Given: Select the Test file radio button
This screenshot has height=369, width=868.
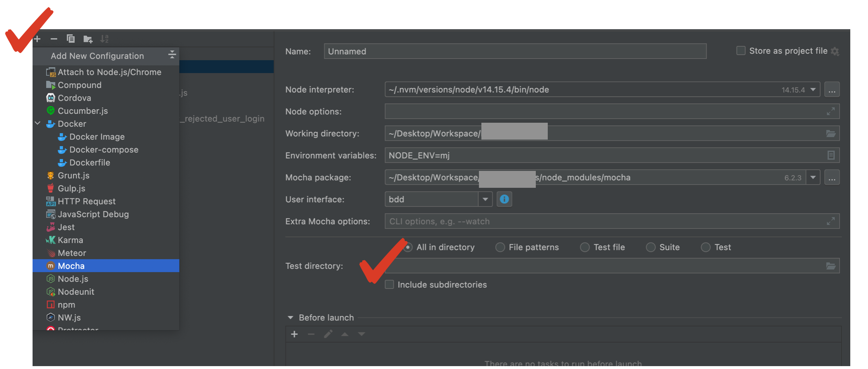Looking at the screenshot, I should click(584, 247).
